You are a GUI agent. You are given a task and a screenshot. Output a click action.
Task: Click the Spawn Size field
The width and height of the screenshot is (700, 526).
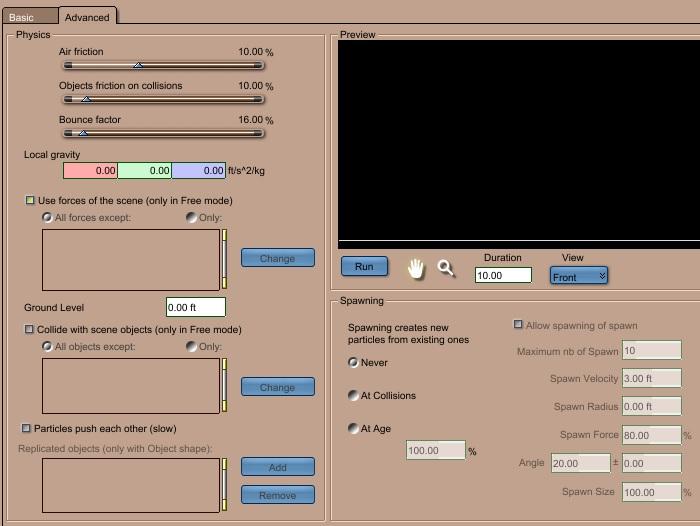652,492
